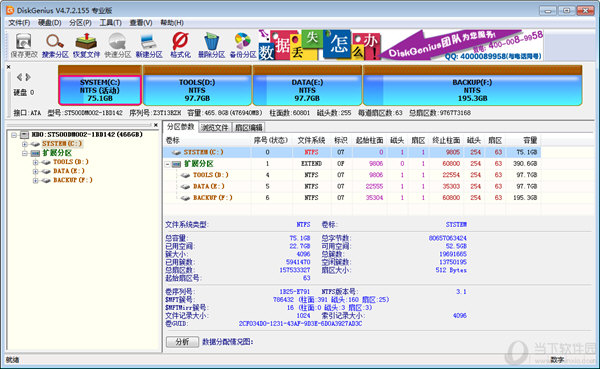
Task: Click the 就绪 status bar text
Action: pos(13,360)
